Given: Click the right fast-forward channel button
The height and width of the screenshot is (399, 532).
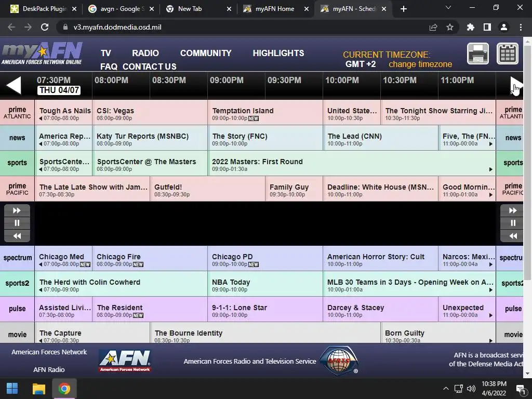Looking at the screenshot, I should tap(513, 210).
